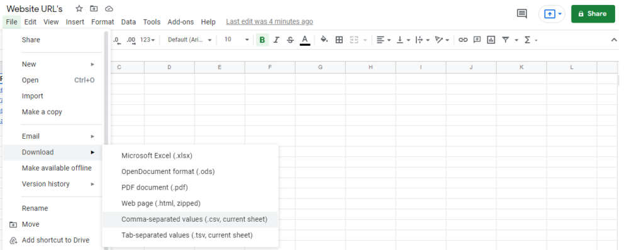644x250 pixels.
Task: Open the comment history icon
Action: click(521, 14)
